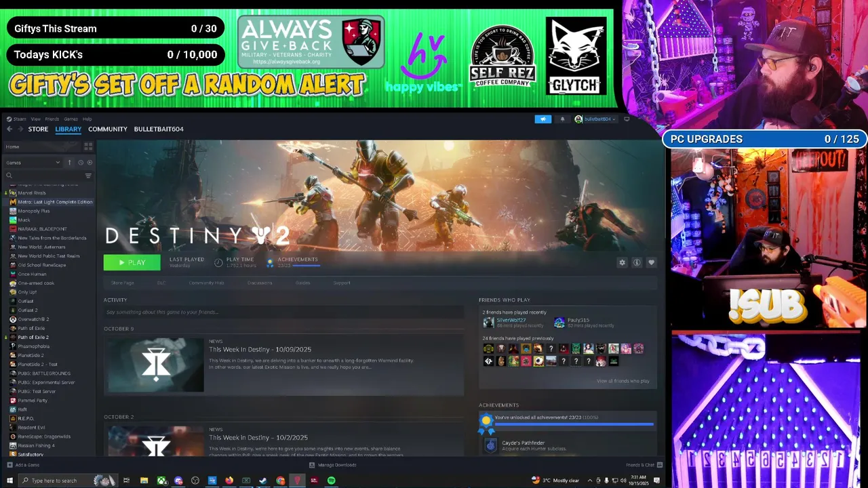The image size is (868, 488).
Task: Open the Steam menu
Action: point(16,119)
